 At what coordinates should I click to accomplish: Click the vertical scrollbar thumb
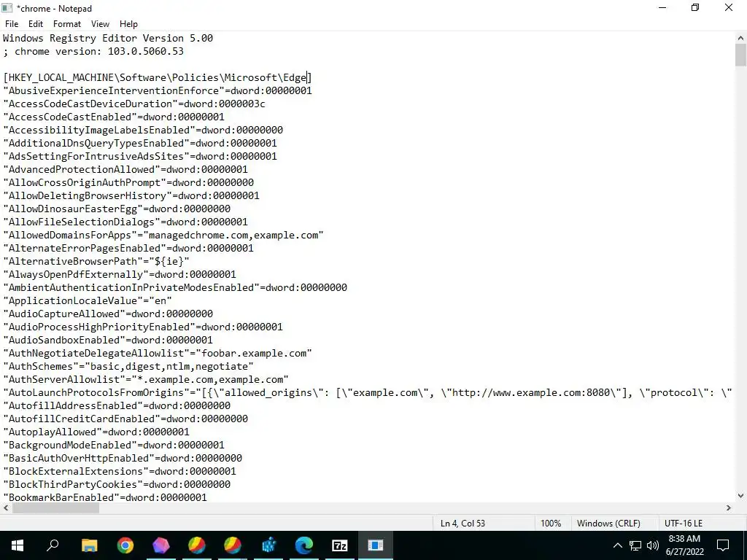coord(740,55)
